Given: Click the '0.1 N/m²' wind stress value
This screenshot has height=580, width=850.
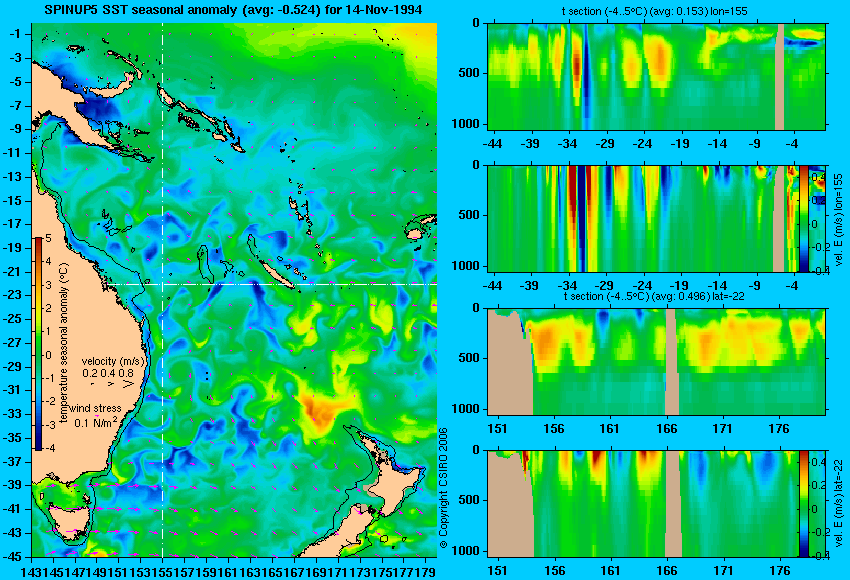Looking at the screenshot, I should [x=95, y=422].
